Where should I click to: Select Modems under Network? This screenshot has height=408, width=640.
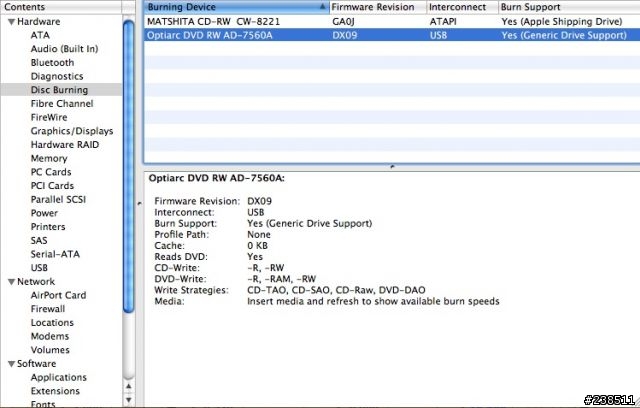(50, 336)
